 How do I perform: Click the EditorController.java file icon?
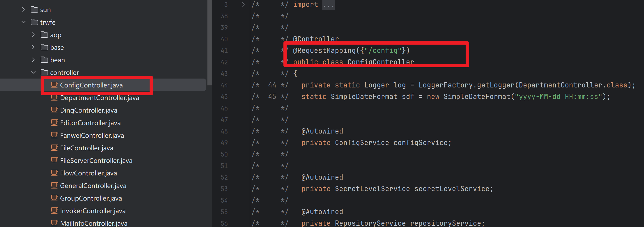54,123
